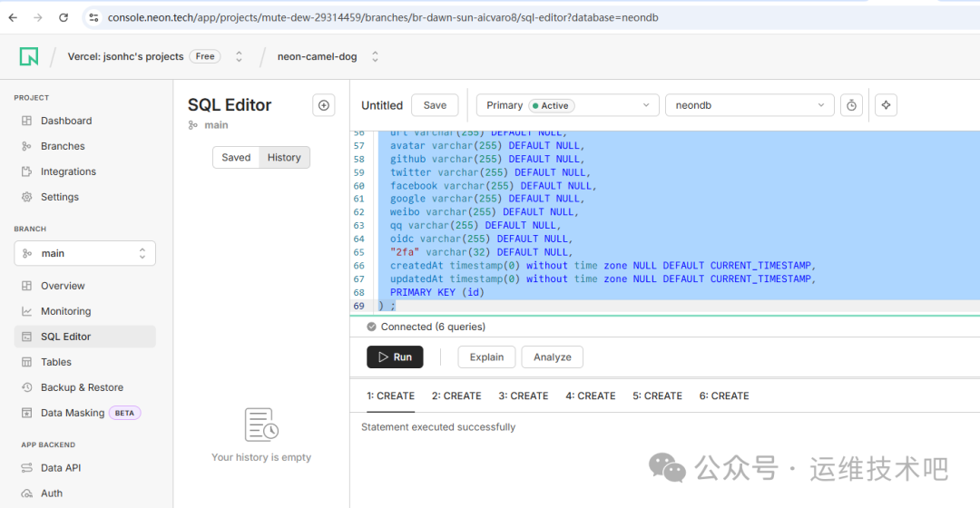Open Dashboard from sidebar
This screenshot has width=980, height=508.
click(65, 121)
